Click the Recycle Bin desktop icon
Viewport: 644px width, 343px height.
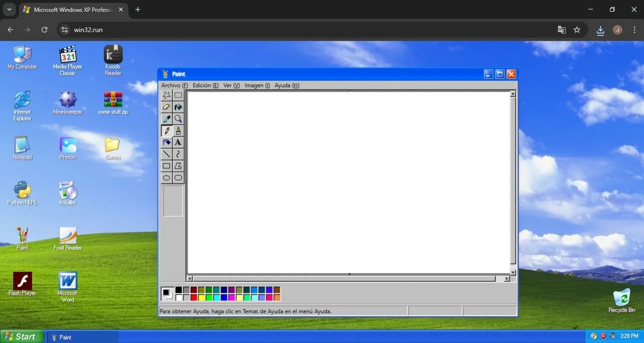622,301
